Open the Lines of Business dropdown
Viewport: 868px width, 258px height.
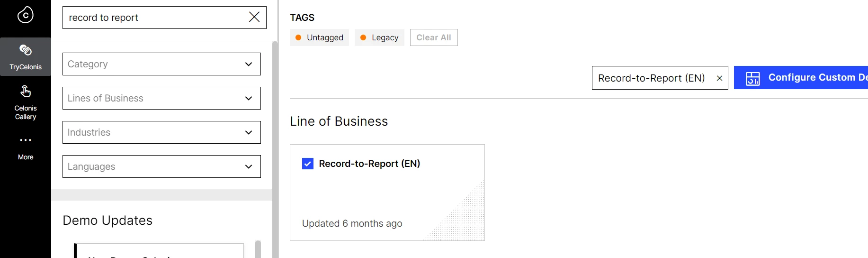[161, 98]
